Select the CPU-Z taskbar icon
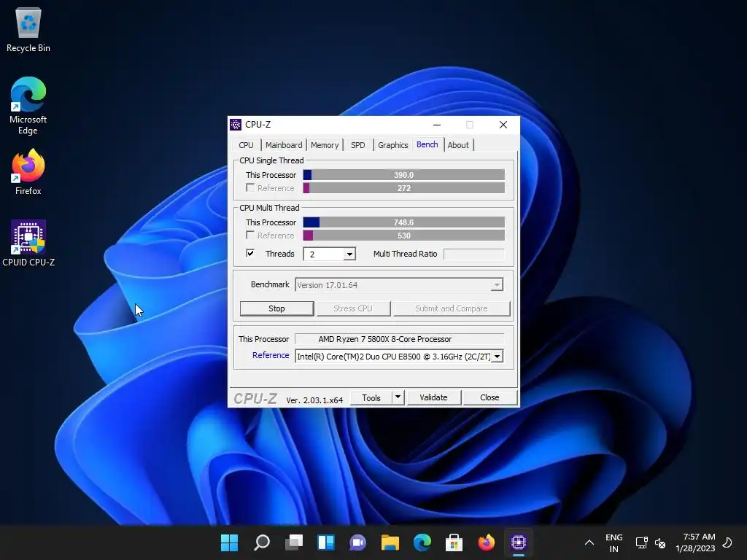 [x=519, y=542]
